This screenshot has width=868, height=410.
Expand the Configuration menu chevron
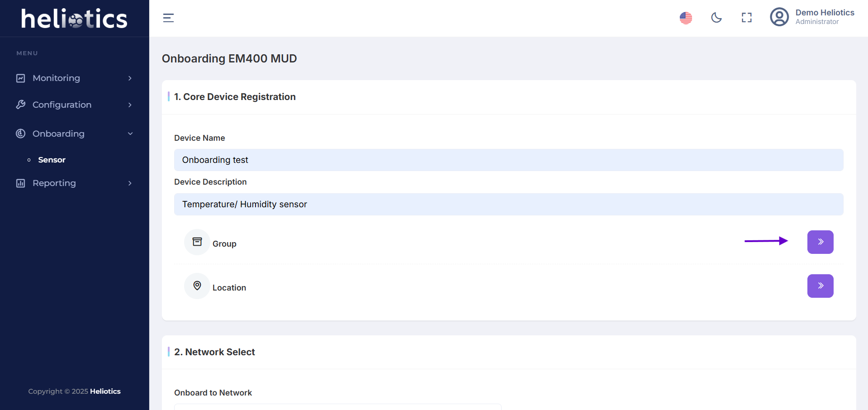pos(130,105)
